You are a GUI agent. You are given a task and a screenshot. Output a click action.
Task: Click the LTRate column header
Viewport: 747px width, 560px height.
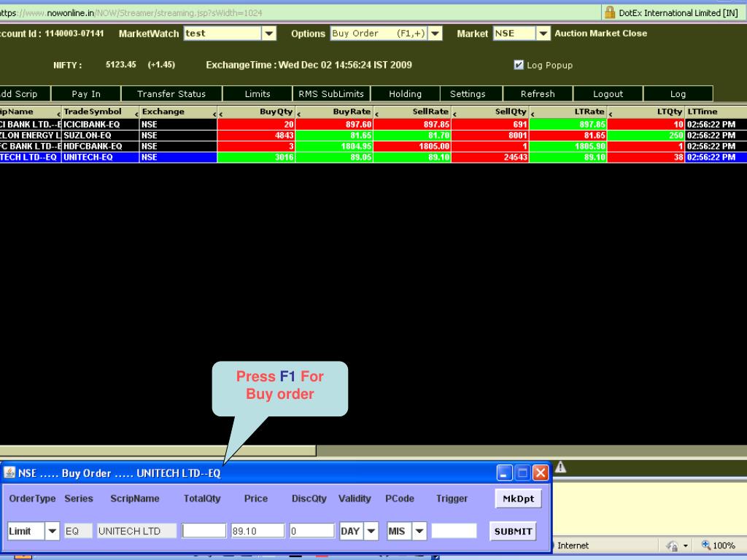[568, 112]
